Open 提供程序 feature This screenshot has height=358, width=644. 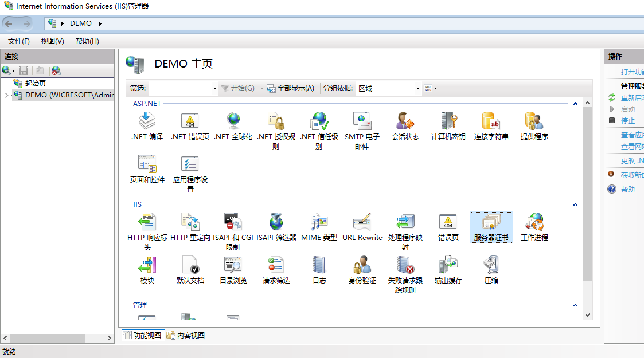(x=534, y=127)
